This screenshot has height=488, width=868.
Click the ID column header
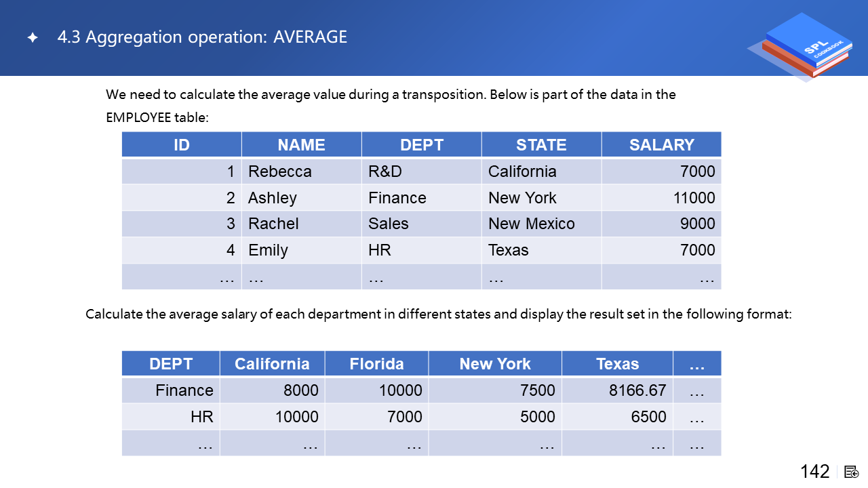pos(182,145)
